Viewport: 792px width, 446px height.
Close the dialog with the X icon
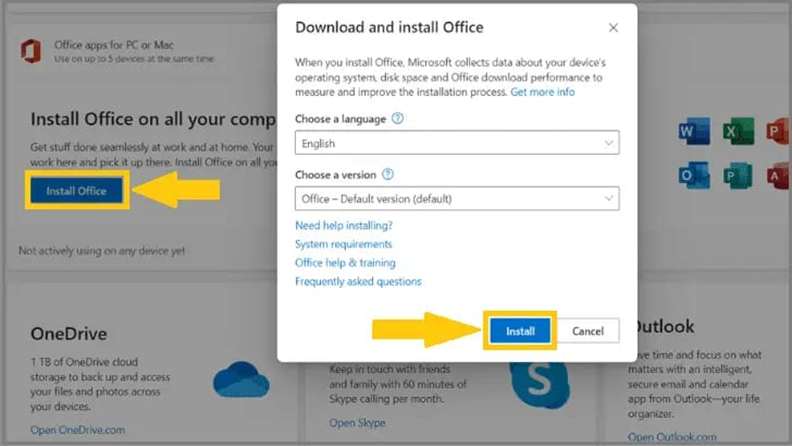(613, 28)
